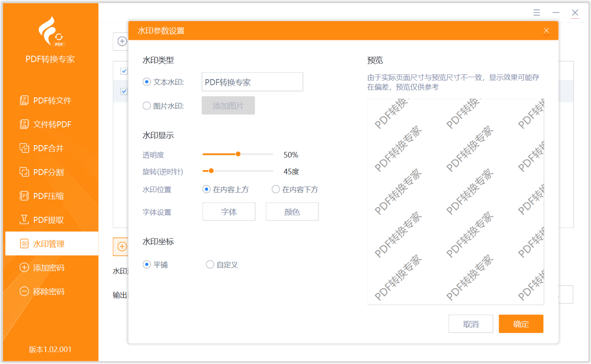Select the 图片水印 radio option
Image resolution: width=591 pixels, height=364 pixels.
coord(147,106)
